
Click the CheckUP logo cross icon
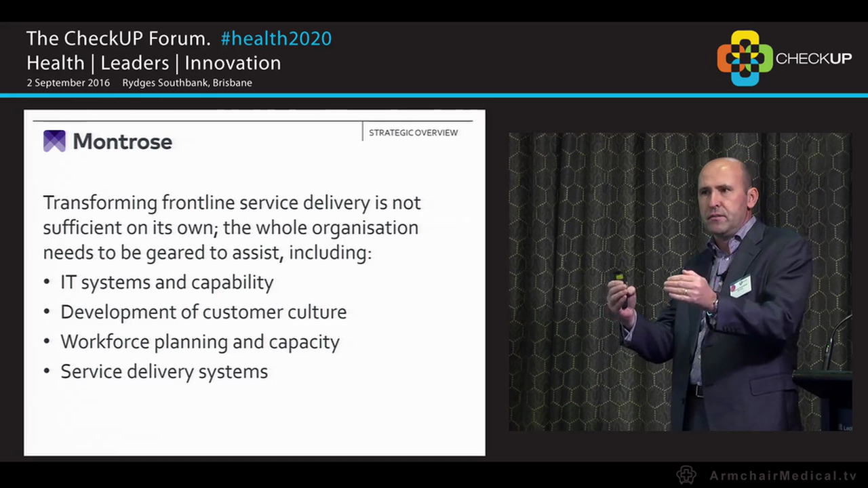pos(745,58)
